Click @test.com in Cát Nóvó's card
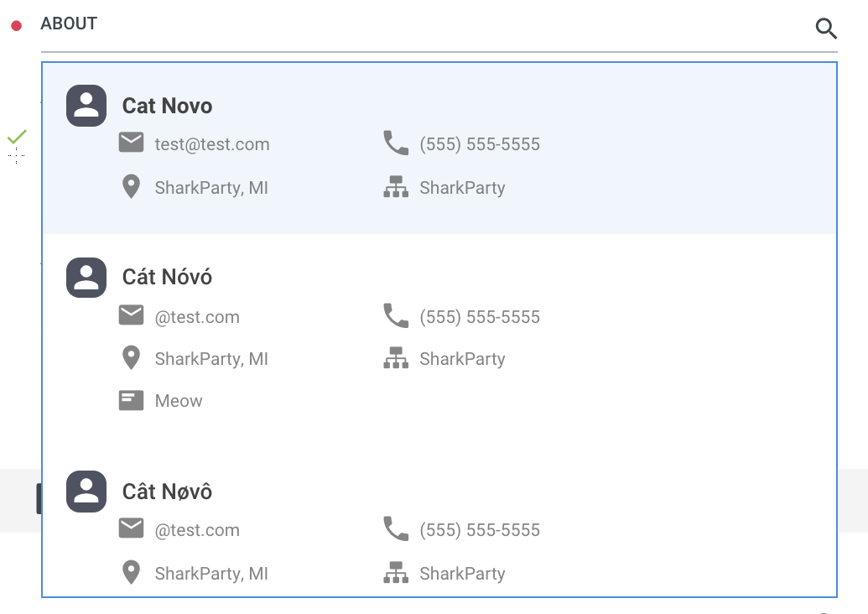Viewport: 868px width, 614px height. point(197,317)
